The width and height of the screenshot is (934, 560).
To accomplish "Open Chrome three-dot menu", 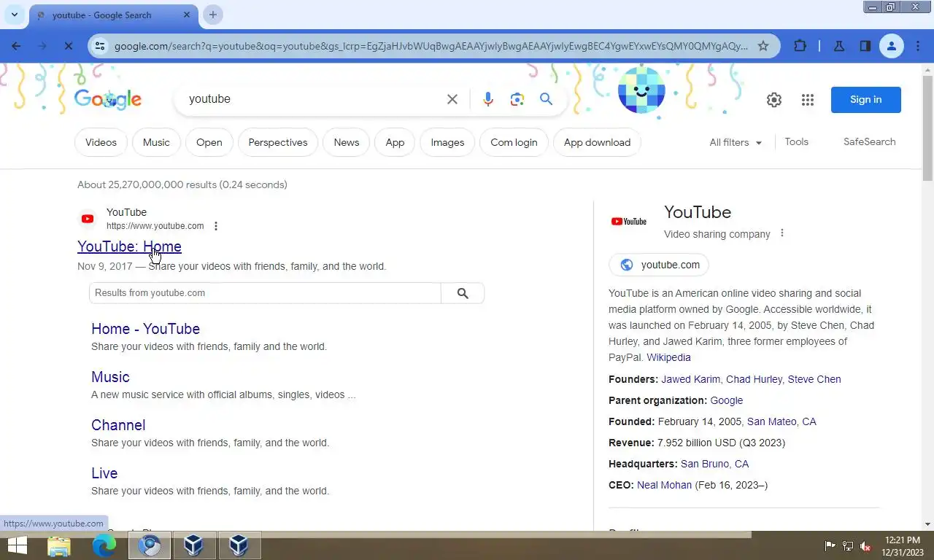I will [x=918, y=46].
